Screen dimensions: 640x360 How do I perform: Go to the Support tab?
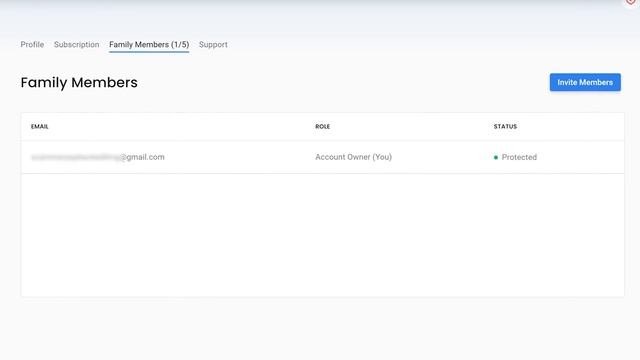pyautogui.click(x=213, y=44)
